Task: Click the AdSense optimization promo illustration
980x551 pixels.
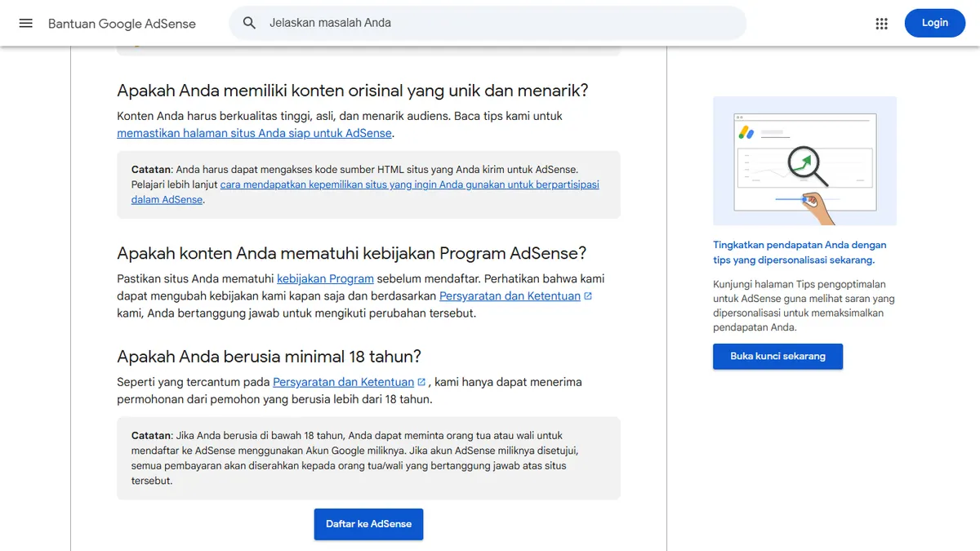Action: point(804,161)
